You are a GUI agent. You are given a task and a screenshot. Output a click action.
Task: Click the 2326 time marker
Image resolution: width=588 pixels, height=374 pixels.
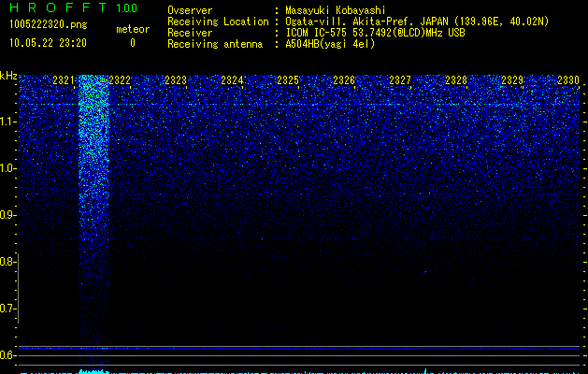click(x=344, y=80)
